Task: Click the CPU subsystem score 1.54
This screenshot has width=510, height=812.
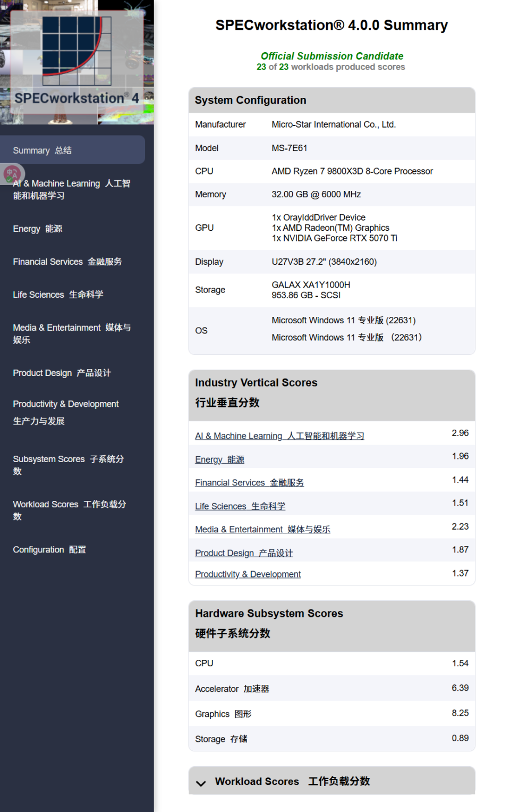Action: click(460, 663)
